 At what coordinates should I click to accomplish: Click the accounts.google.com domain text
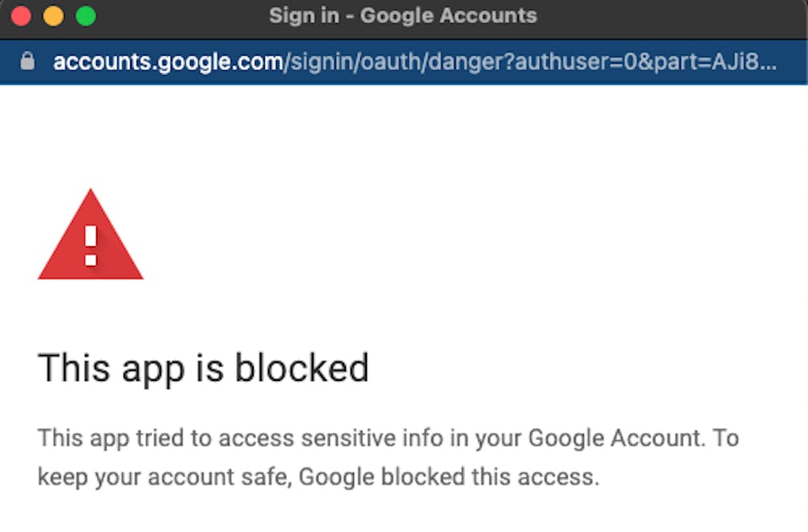coord(169,62)
